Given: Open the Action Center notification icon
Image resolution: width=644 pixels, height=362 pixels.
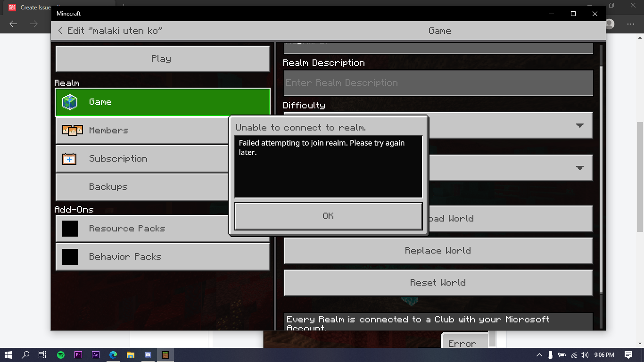Looking at the screenshot, I should [628, 355].
